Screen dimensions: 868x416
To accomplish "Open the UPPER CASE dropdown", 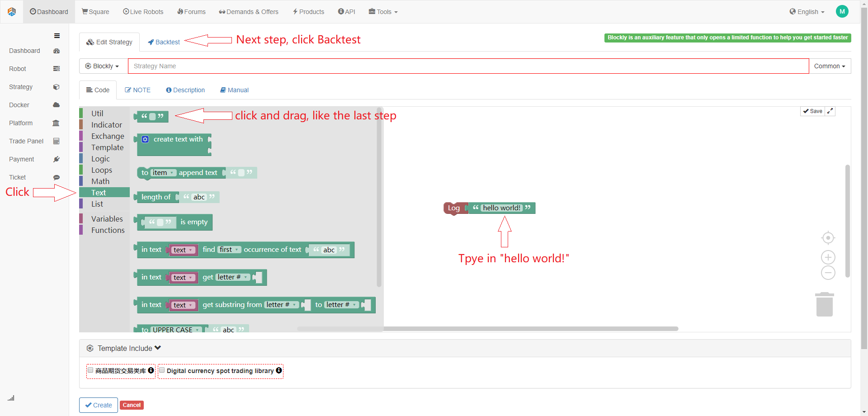I will click(176, 330).
